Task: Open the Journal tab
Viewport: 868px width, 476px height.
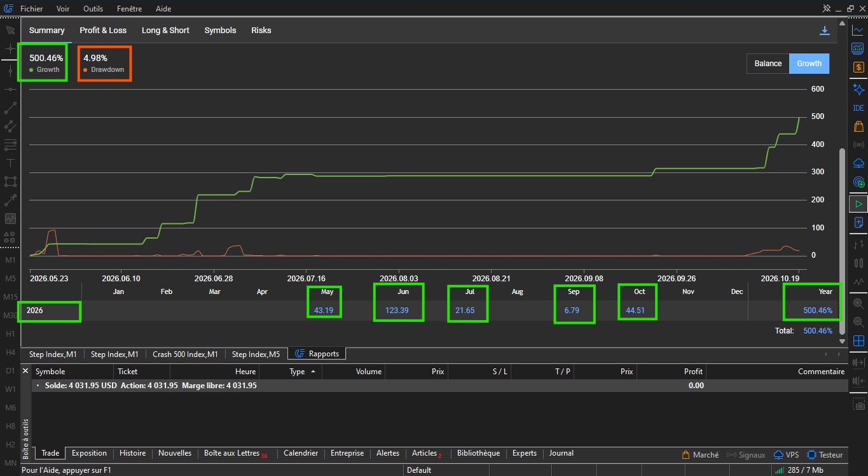Action: click(561, 453)
